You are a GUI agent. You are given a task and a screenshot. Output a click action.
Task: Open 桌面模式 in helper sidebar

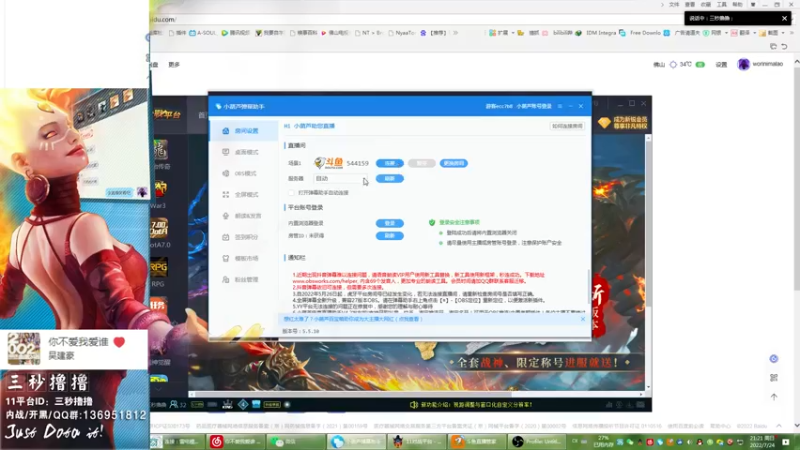[244, 152]
